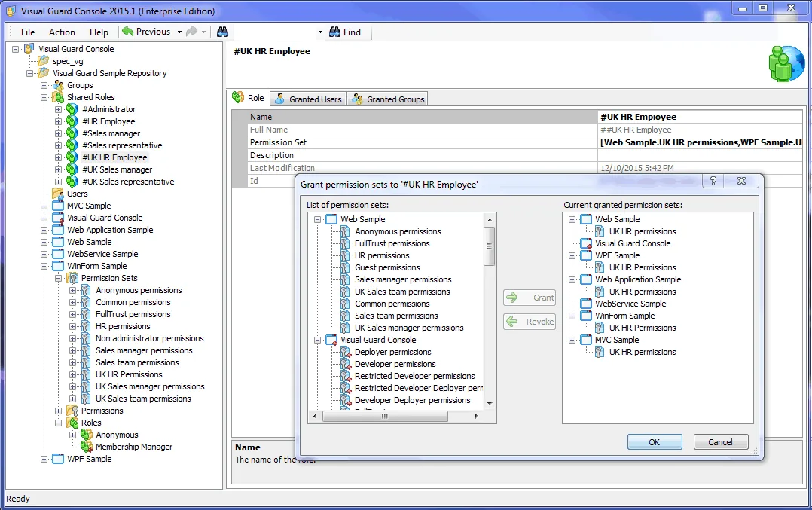Confirm dialog with OK button
This screenshot has height=510, width=812.
coord(655,442)
